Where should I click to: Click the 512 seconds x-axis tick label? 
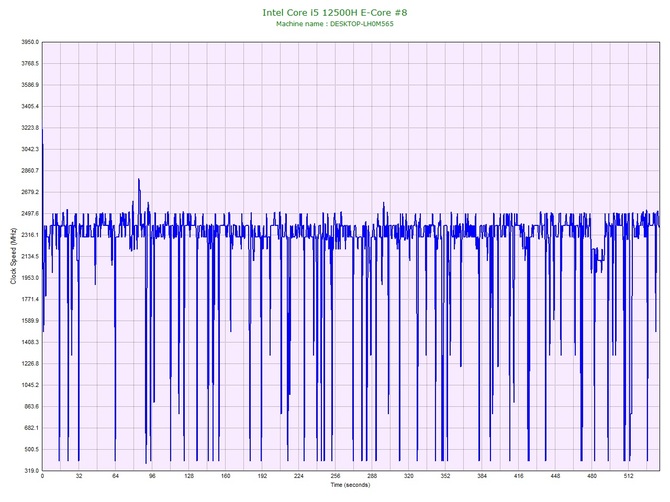[629, 476]
